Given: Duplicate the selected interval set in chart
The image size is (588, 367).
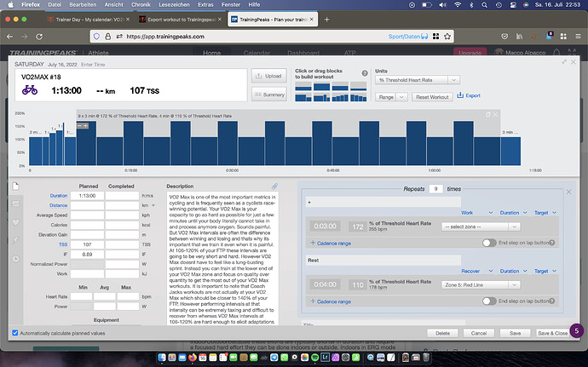Looking at the screenshot, I should click(x=488, y=114).
